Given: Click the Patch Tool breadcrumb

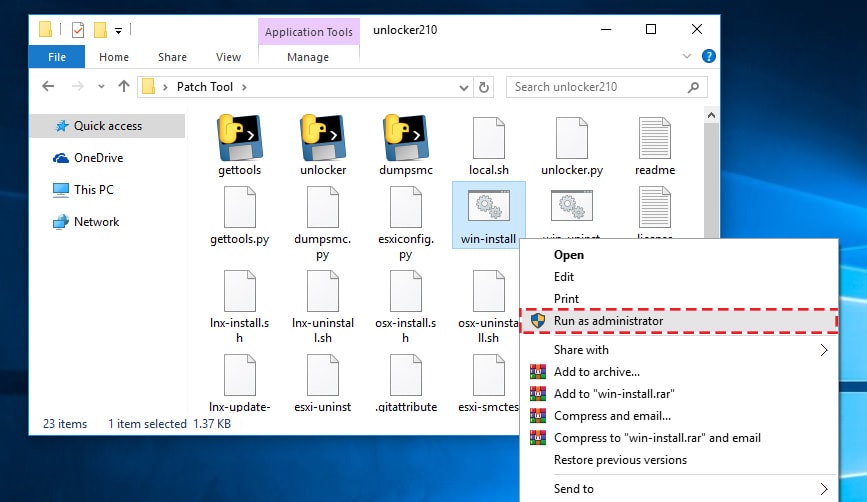Looking at the screenshot, I should 205,87.
